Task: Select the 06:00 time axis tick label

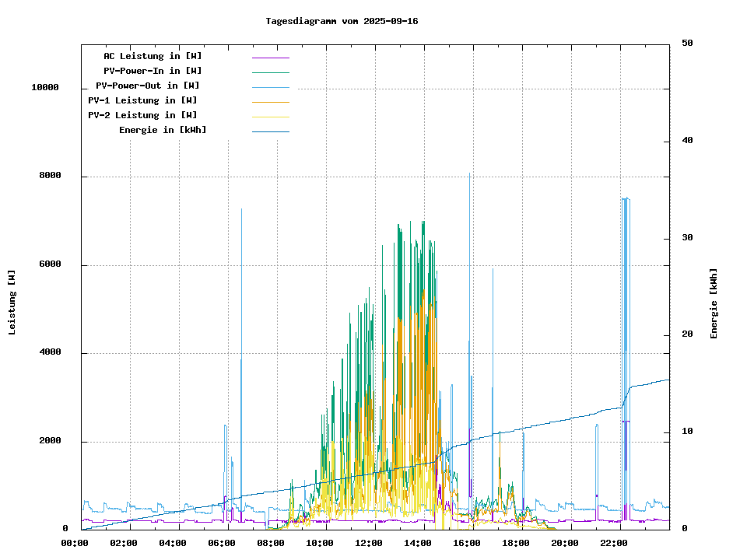Action: point(221,543)
